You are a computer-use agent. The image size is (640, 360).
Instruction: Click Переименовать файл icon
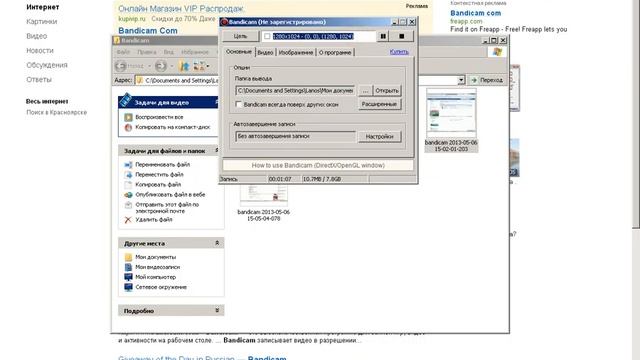click(x=128, y=164)
